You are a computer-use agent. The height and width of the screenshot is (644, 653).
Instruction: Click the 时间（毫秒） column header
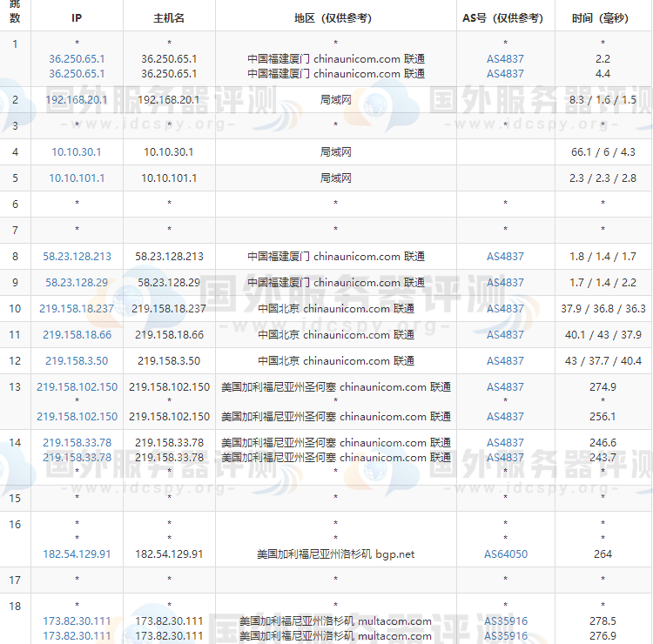tap(603, 18)
